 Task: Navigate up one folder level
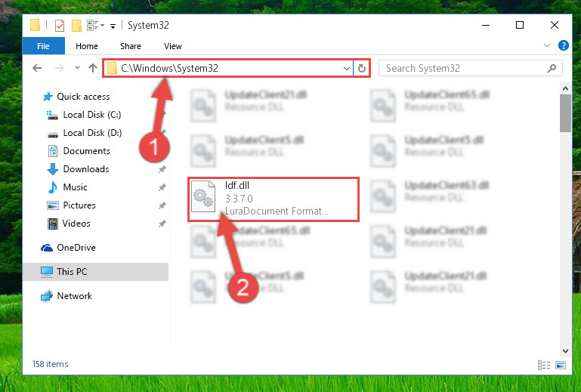coord(93,68)
